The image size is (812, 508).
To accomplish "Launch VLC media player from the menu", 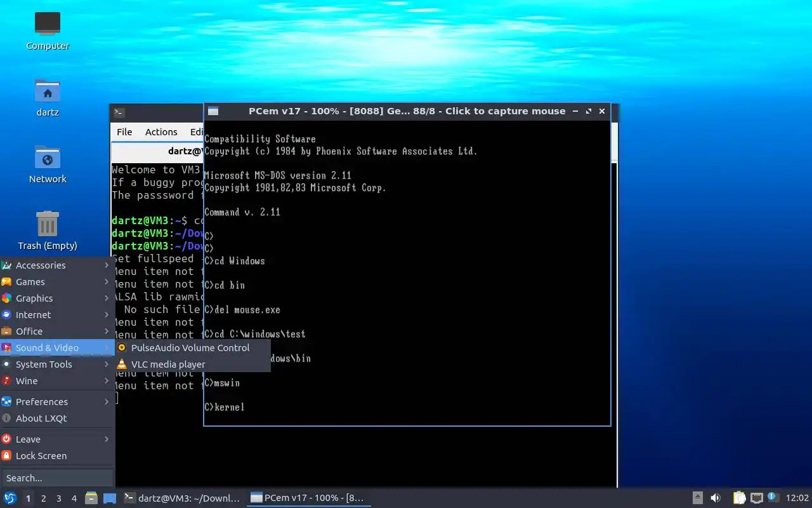I will 193,364.
